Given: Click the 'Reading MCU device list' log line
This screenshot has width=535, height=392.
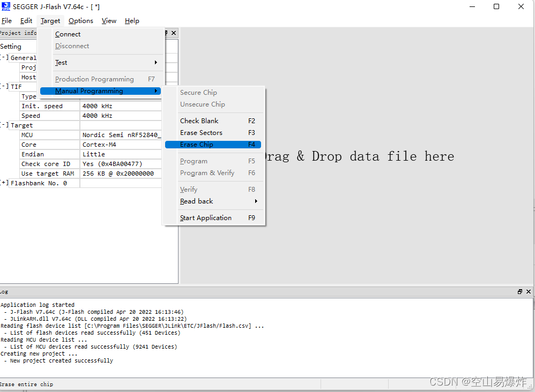Looking at the screenshot, I should tap(43, 340).
